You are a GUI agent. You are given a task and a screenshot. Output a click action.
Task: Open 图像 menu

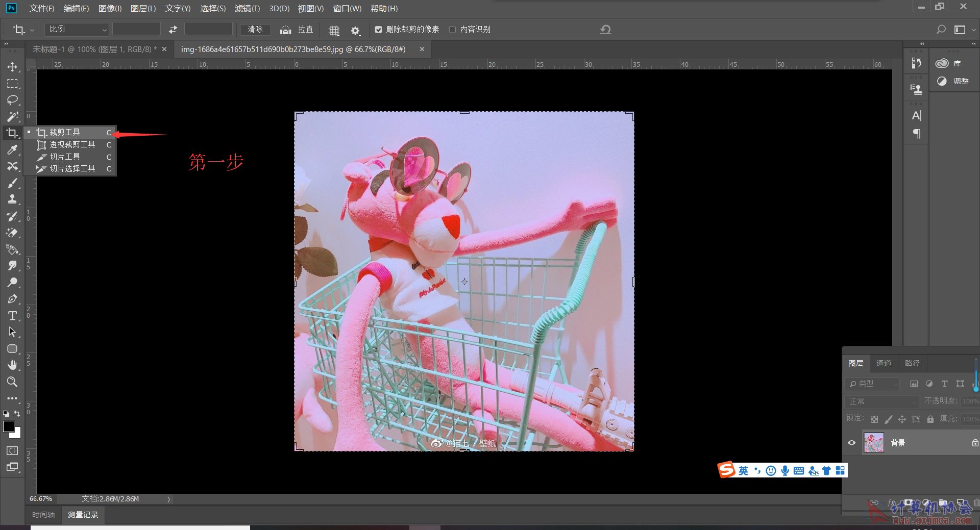[110, 9]
